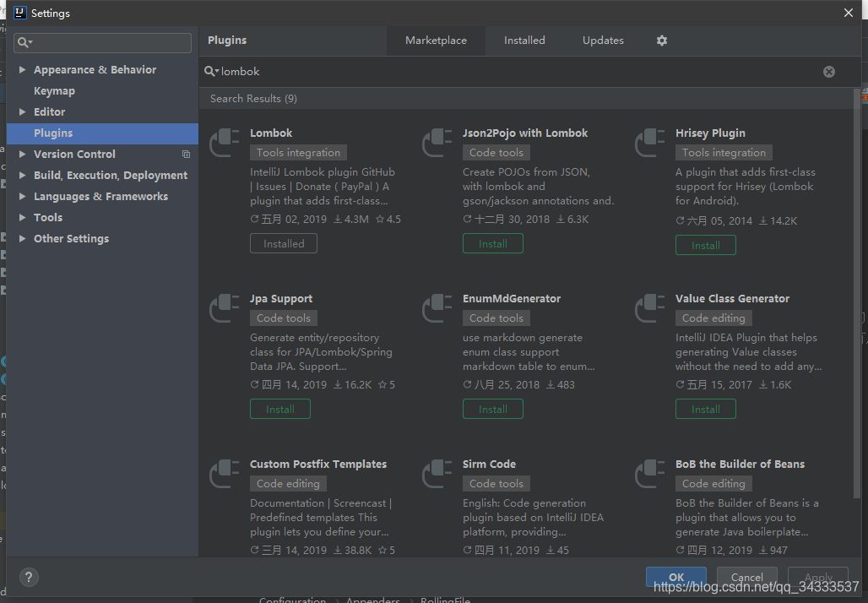Expand the Build, Execution, Deployment section
The width and height of the screenshot is (868, 603).
pos(22,175)
